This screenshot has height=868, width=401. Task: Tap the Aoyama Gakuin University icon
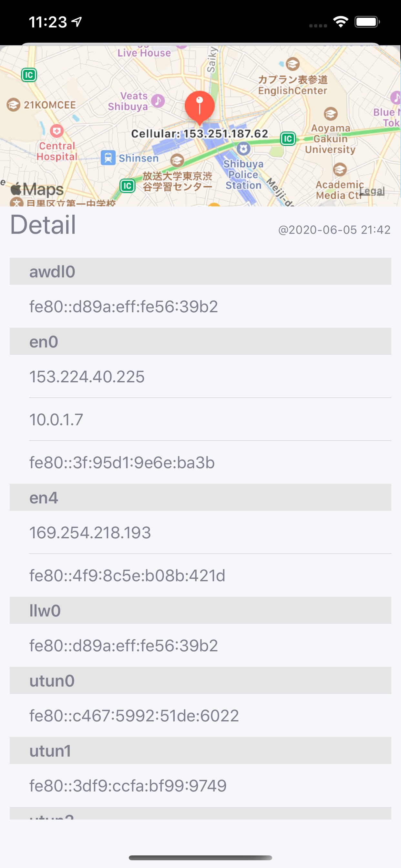[x=331, y=114]
